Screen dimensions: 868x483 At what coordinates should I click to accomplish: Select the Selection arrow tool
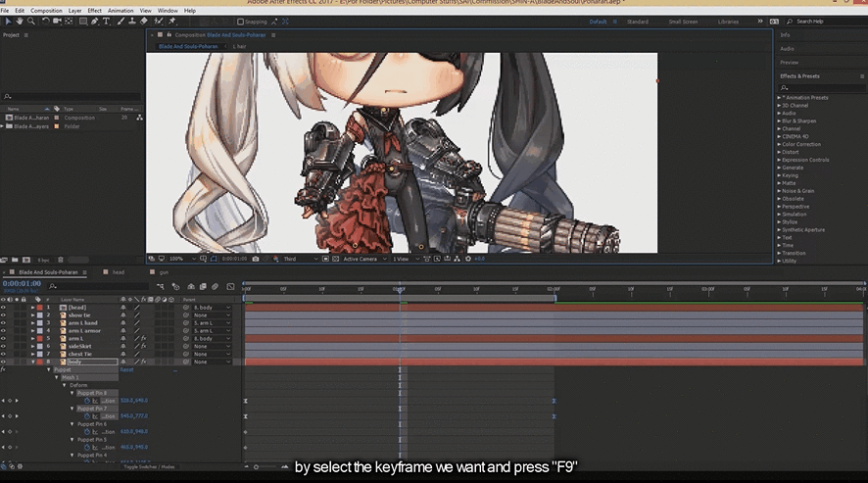pos(8,21)
